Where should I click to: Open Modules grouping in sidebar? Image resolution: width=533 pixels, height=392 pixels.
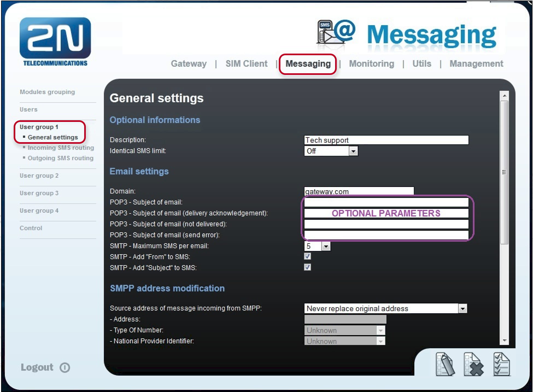click(47, 92)
